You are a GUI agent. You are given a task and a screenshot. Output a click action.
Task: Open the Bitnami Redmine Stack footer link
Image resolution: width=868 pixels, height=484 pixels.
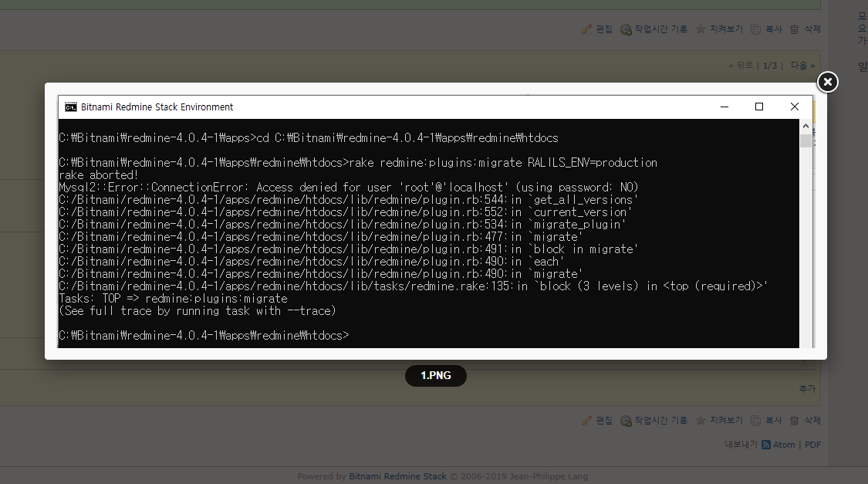397,476
